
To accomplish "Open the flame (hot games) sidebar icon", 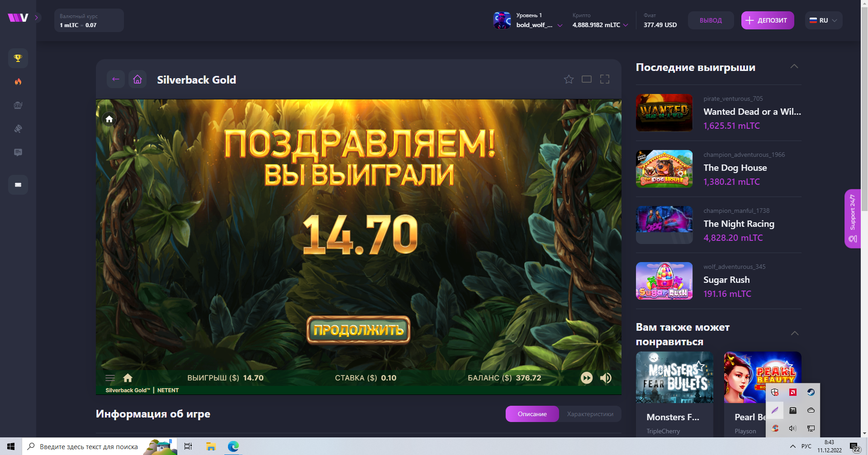I will click(x=18, y=82).
